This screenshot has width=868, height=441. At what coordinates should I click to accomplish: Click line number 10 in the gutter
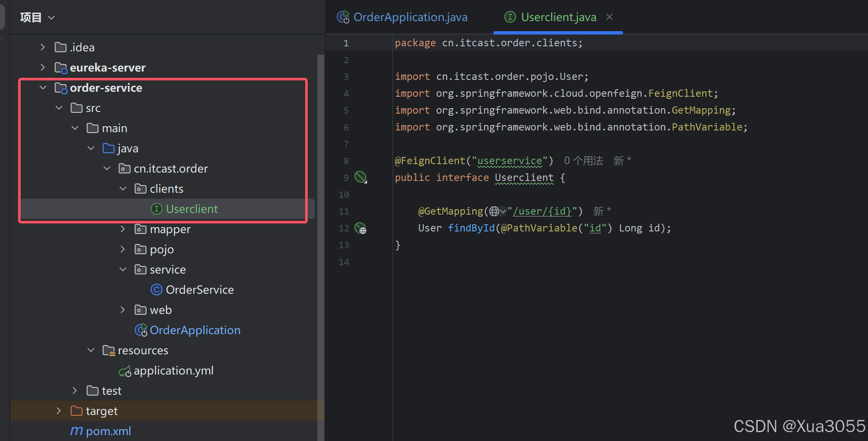pos(344,194)
